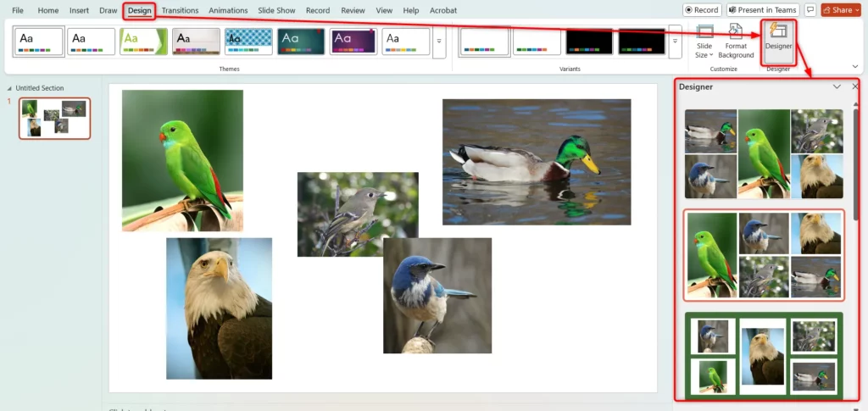Select the first Office theme thumbnail

[x=39, y=41]
